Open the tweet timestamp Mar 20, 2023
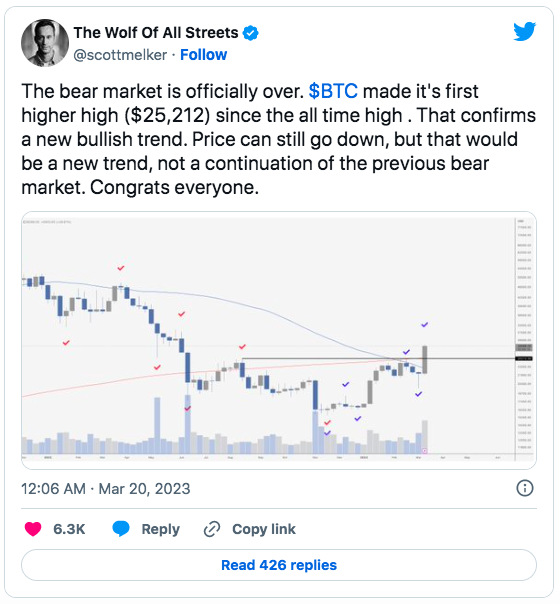The image size is (560, 604). coord(106,489)
